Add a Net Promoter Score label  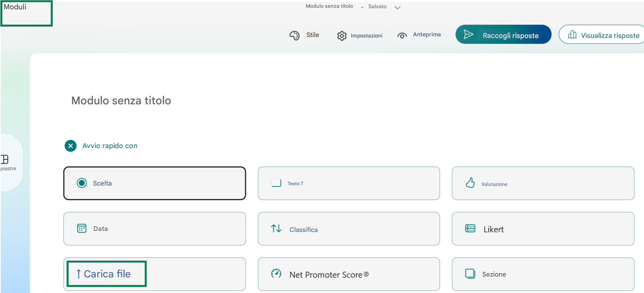tap(329, 275)
